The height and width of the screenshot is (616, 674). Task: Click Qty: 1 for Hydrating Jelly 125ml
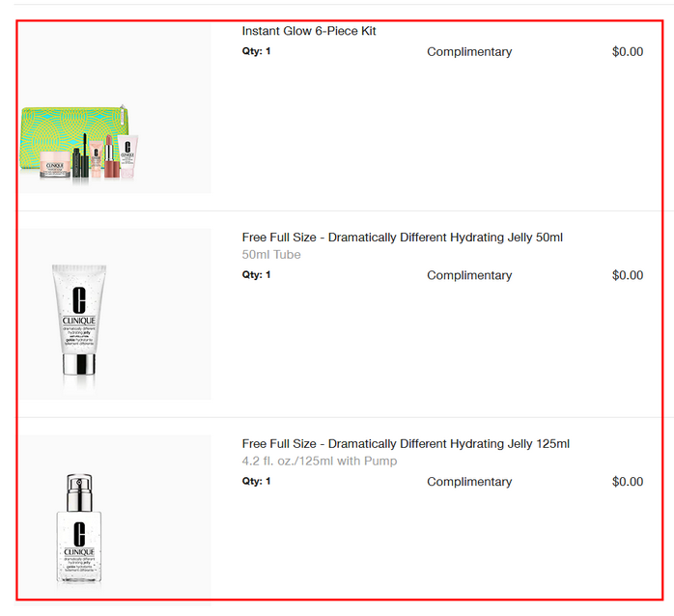pos(256,481)
